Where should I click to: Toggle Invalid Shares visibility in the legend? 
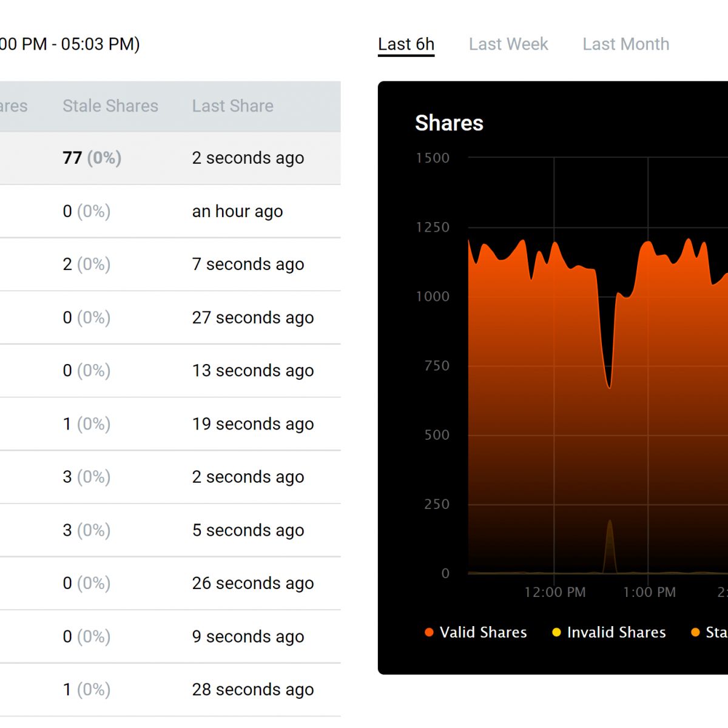616,632
